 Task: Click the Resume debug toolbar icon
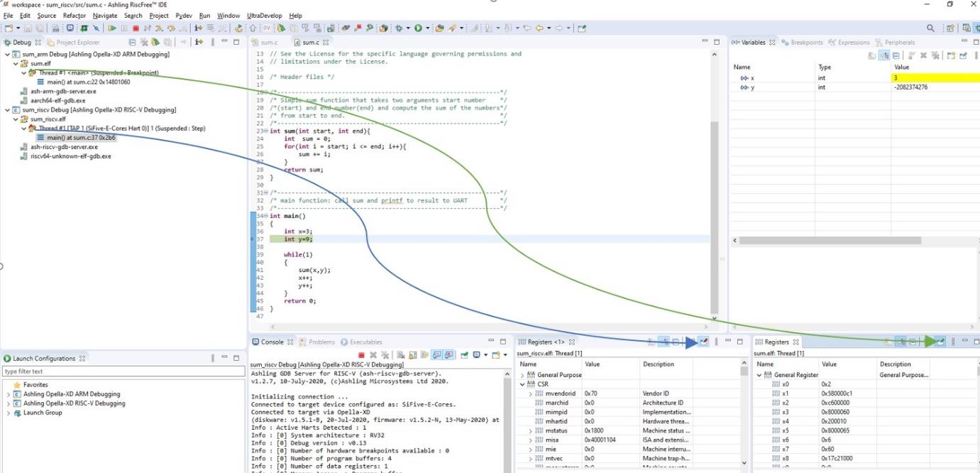(112, 28)
